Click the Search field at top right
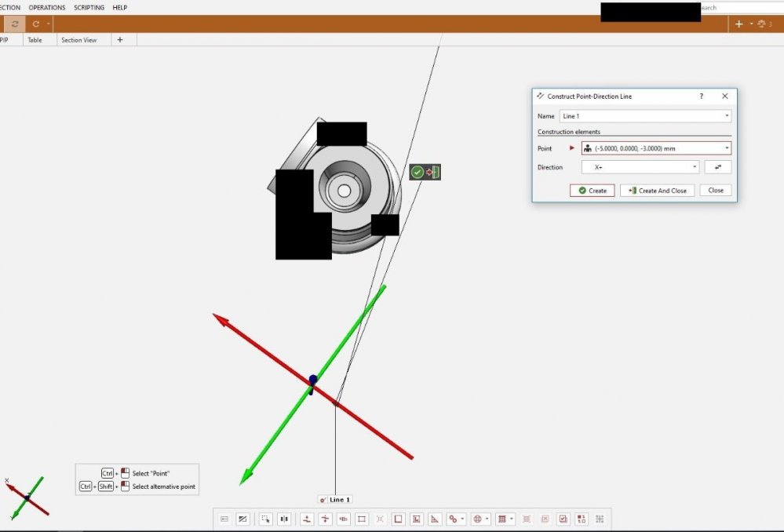Screen dimensions: 784x532 tap(738, 7)
